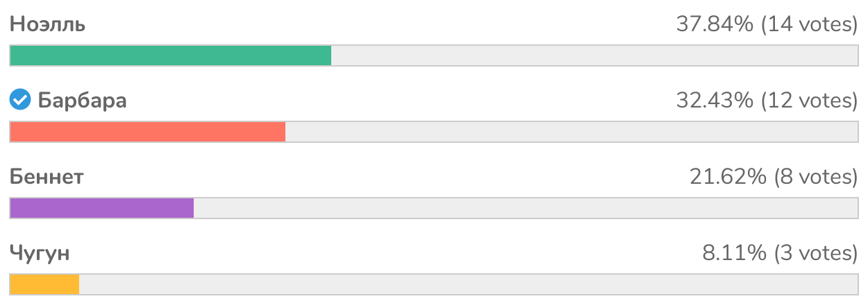Click the red filled bar for Барбара
The height and width of the screenshot is (301, 868).
[147, 132]
